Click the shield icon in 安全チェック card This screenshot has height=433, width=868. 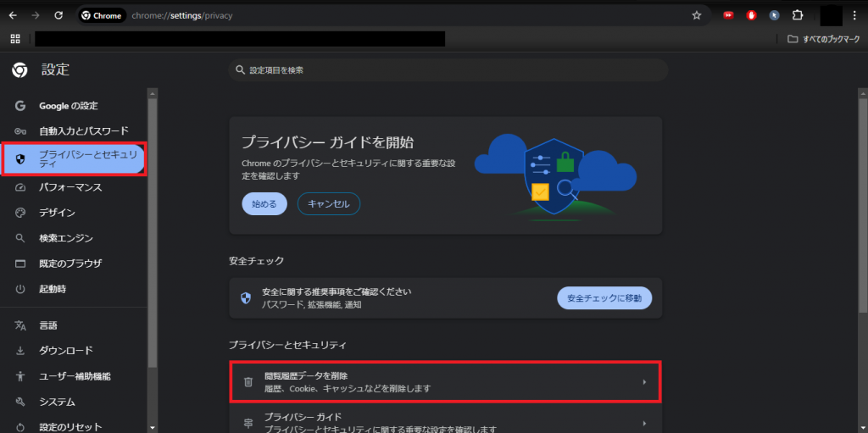click(x=246, y=298)
